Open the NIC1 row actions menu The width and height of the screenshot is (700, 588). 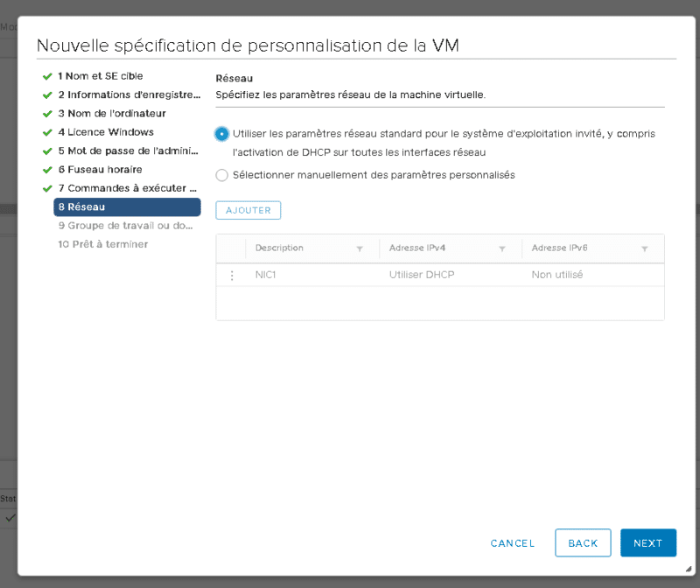(232, 275)
